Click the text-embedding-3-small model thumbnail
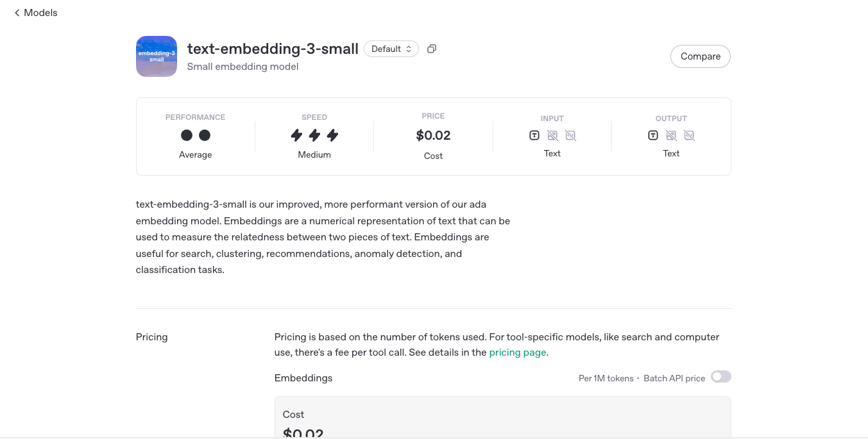The width and height of the screenshot is (868, 439). [x=157, y=56]
